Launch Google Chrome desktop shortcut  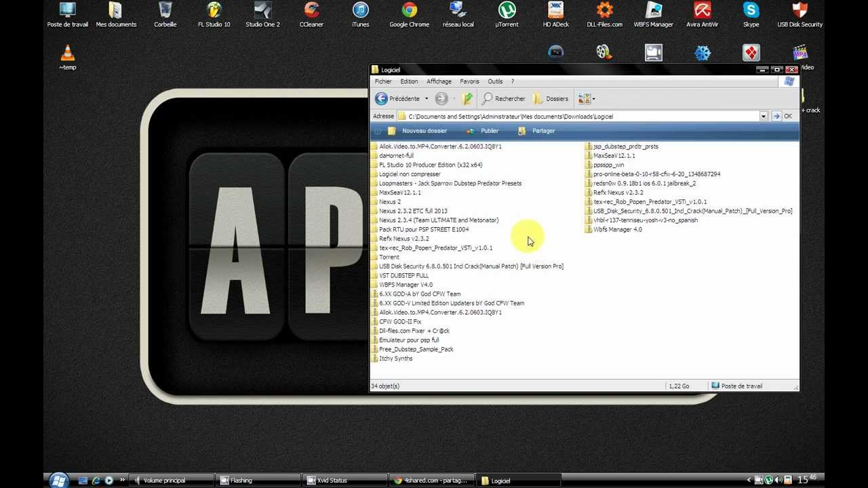click(409, 15)
